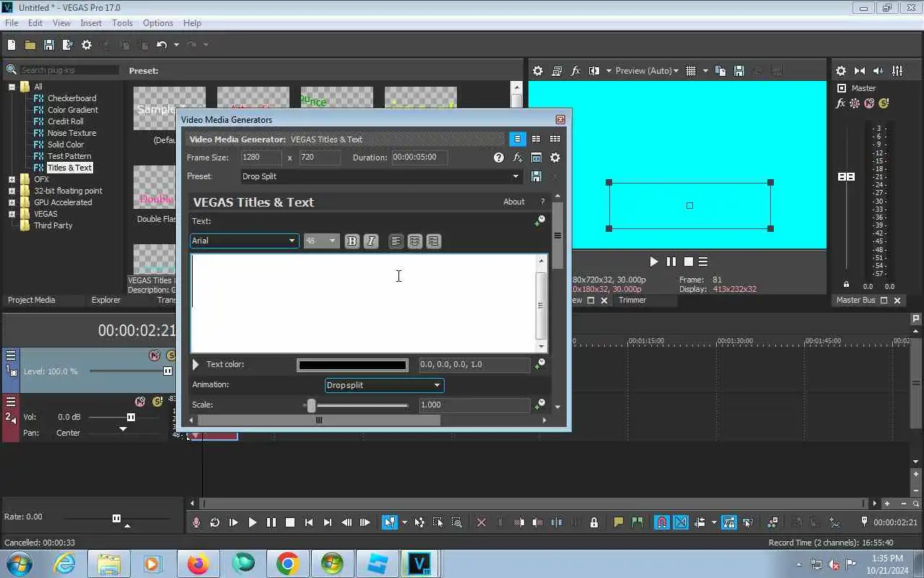The width and height of the screenshot is (924, 578).
Task: Expand the VEGAS folder in plug-in tree
Action: 12,214
